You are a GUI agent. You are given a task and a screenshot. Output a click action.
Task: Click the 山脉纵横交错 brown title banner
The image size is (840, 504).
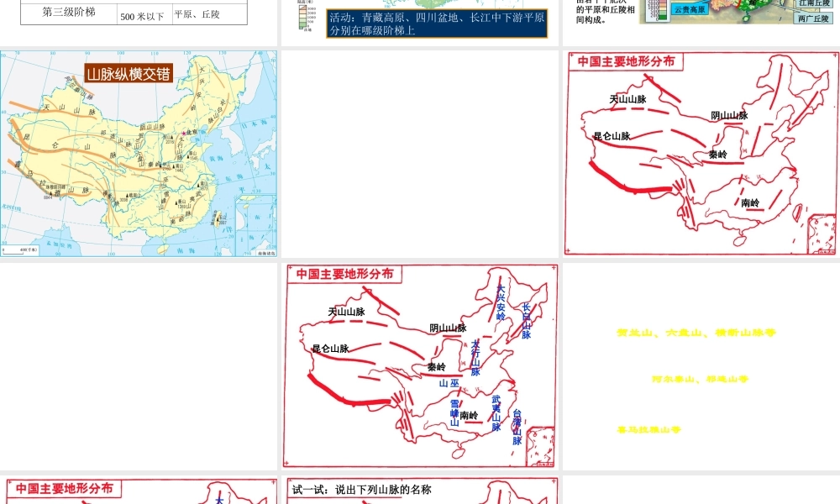pos(129,73)
